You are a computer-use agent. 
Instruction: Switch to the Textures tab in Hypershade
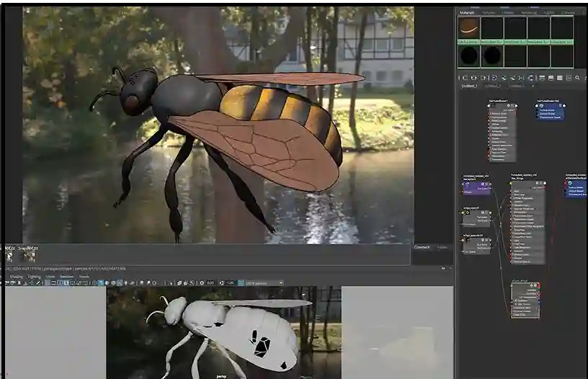click(489, 13)
